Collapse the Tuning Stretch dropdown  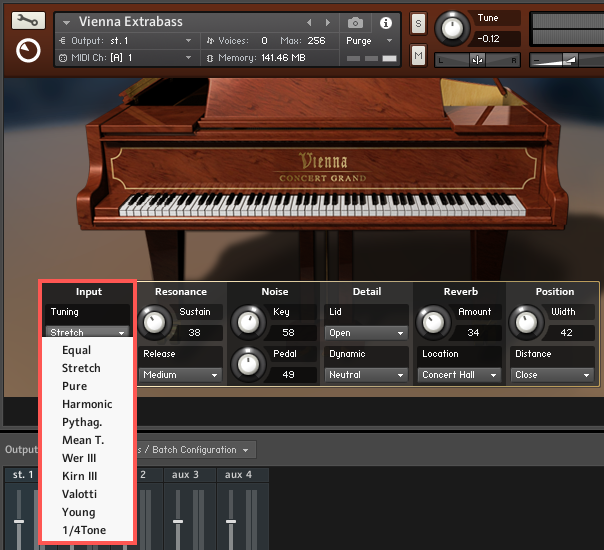click(x=87, y=332)
